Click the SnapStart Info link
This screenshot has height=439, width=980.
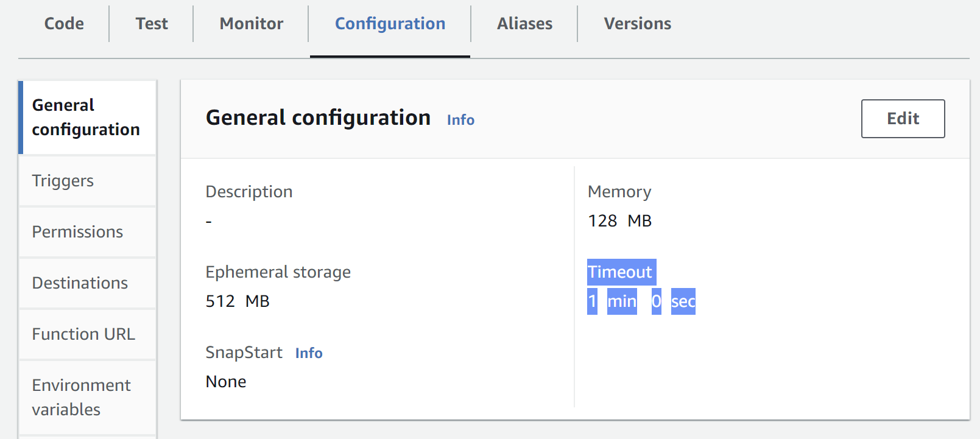point(309,353)
